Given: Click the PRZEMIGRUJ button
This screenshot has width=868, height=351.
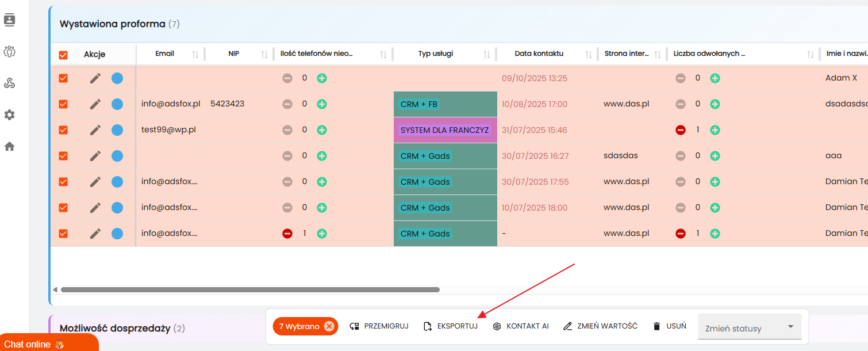Looking at the screenshot, I should pos(379,326).
